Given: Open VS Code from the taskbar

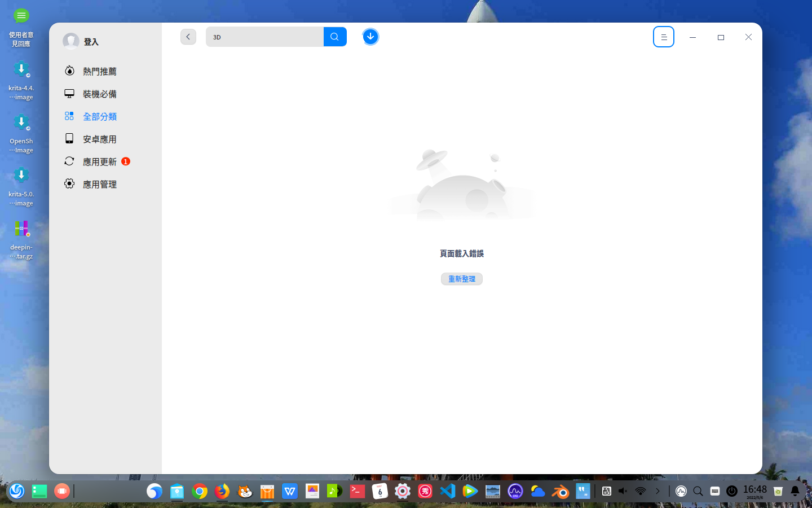Looking at the screenshot, I should click(x=447, y=491).
